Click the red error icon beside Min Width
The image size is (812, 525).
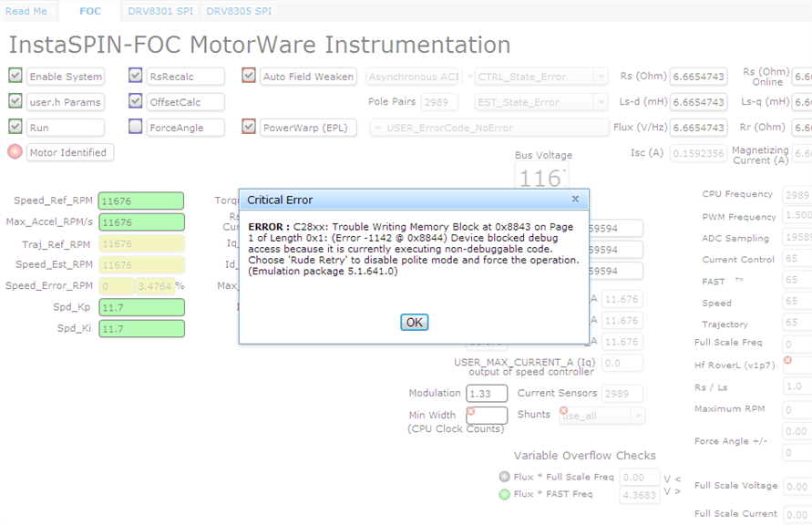tap(471, 411)
